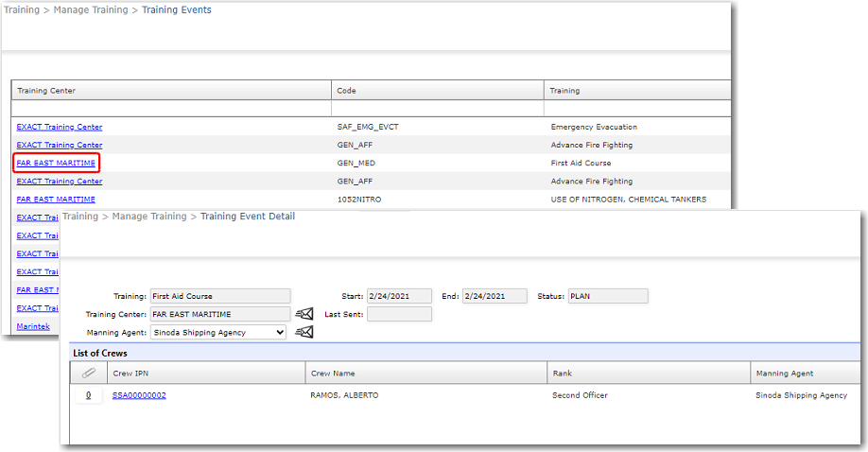Click the Training Center filter field

point(171,109)
